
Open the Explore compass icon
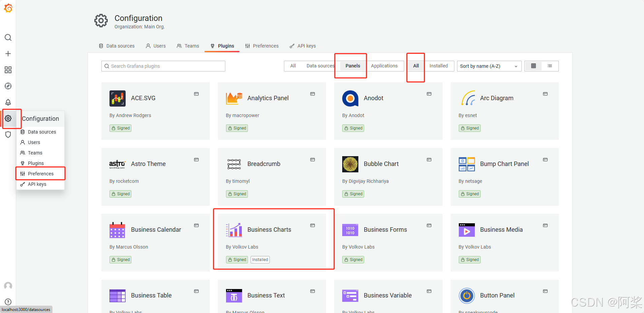click(x=8, y=86)
